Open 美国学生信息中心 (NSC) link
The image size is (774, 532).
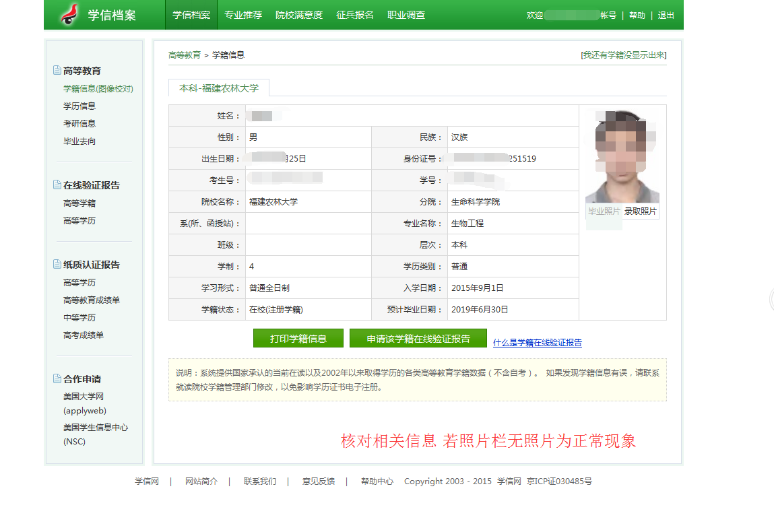point(95,434)
